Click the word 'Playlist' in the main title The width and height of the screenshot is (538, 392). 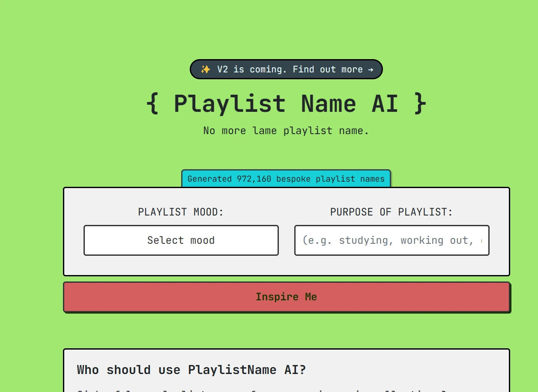tap(230, 104)
